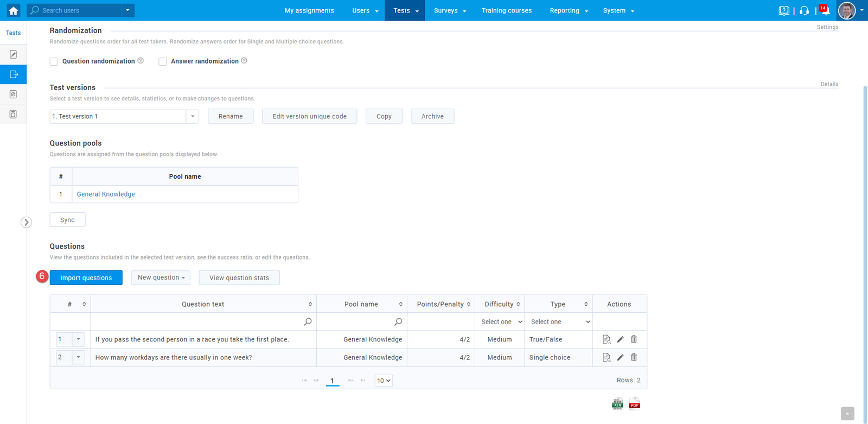868x424 pixels.
Task: Click the Import questions button
Action: click(86, 277)
